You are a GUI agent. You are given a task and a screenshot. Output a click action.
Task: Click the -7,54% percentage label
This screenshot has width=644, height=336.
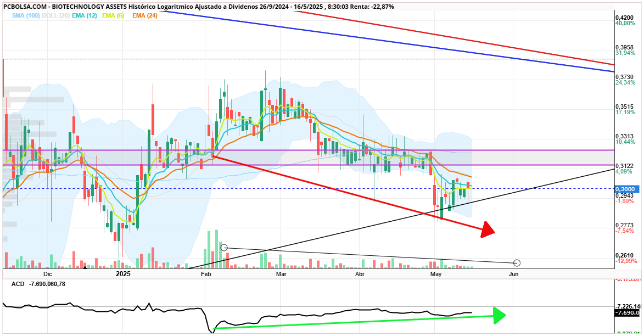[624, 231]
